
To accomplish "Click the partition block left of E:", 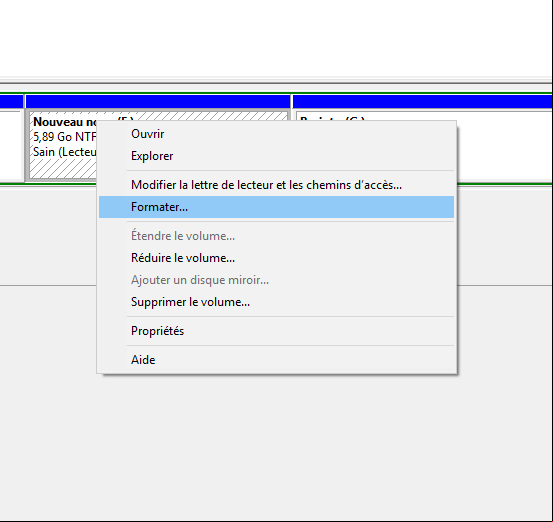I will (x=10, y=145).
